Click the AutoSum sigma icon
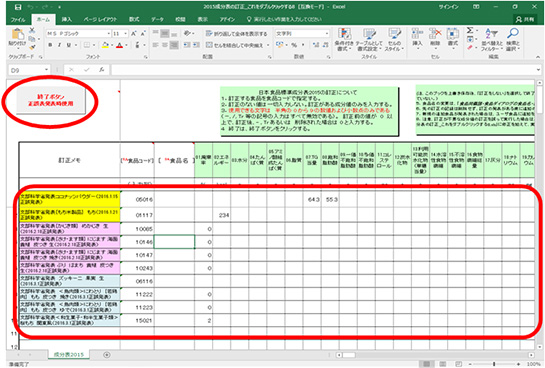 470,31
